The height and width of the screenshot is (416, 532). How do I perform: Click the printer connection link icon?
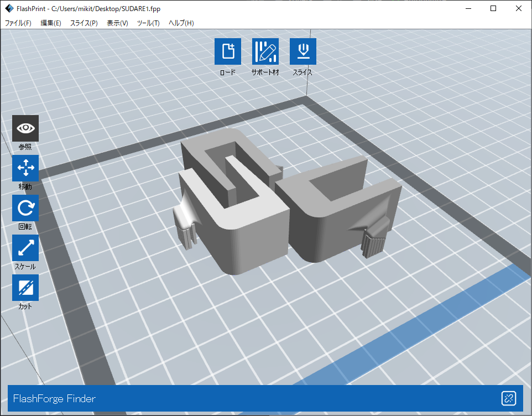click(508, 398)
